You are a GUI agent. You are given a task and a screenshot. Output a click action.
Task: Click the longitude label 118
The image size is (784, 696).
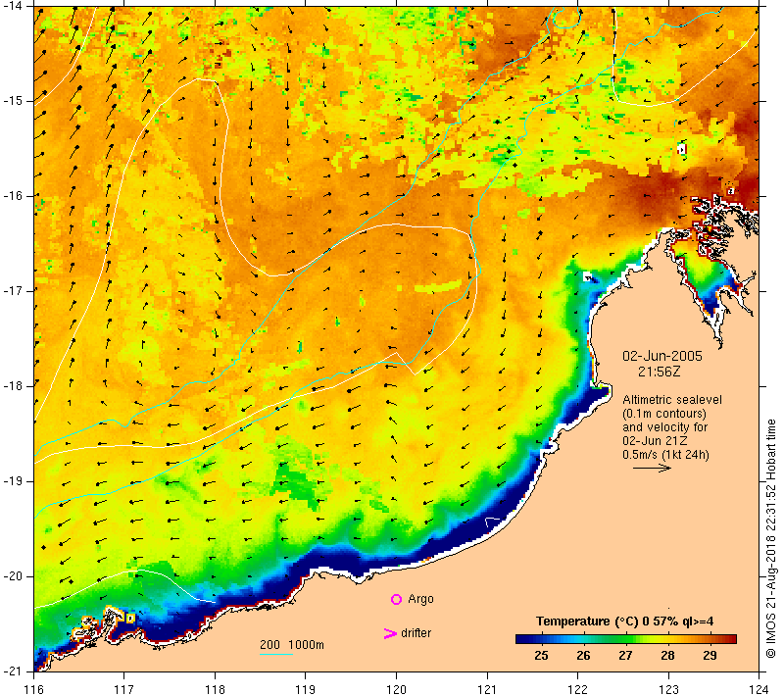tap(215, 689)
